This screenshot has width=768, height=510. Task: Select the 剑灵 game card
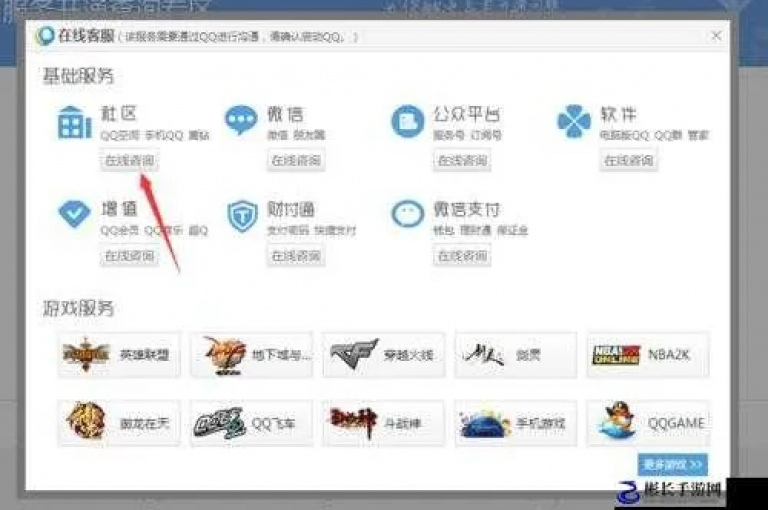click(516, 354)
